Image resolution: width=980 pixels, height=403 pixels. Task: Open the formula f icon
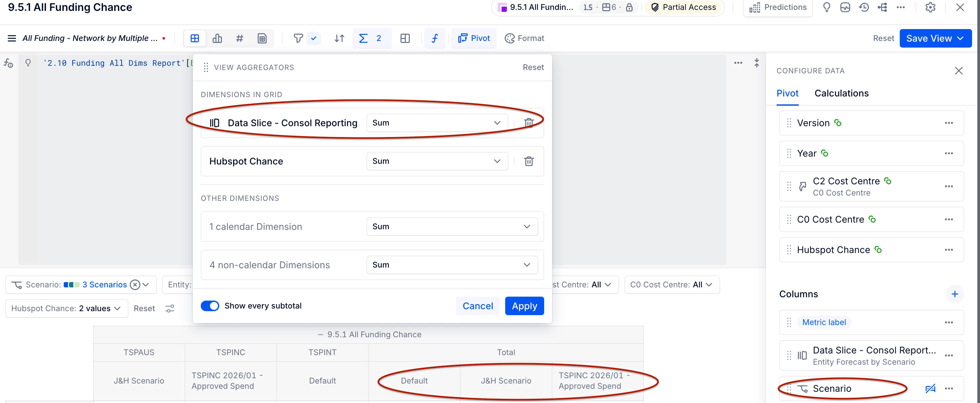click(x=435, y=38)
